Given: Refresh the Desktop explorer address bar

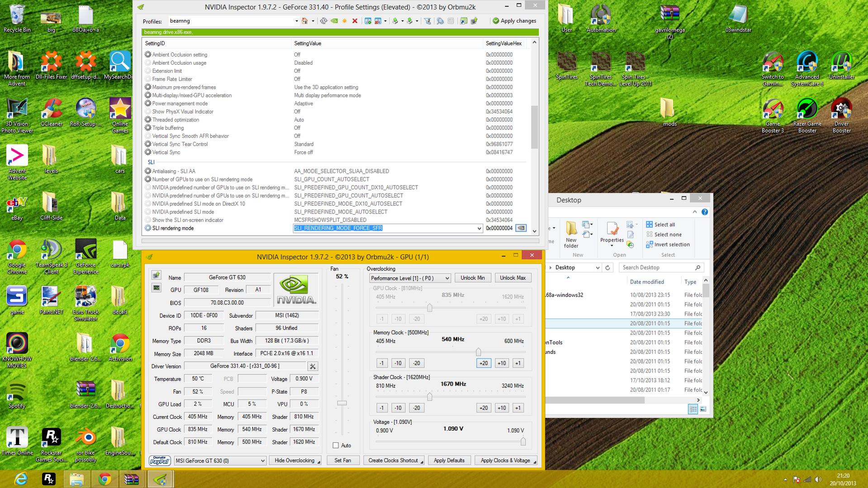Looking at the screenshot, I should 607,268.
